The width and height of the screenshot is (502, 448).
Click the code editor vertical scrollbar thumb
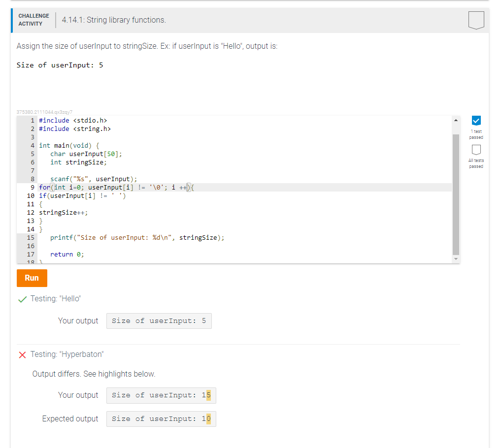456,194
